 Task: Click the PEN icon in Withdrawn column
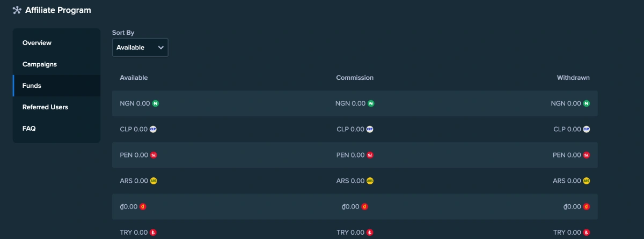(x=587, y=155)
